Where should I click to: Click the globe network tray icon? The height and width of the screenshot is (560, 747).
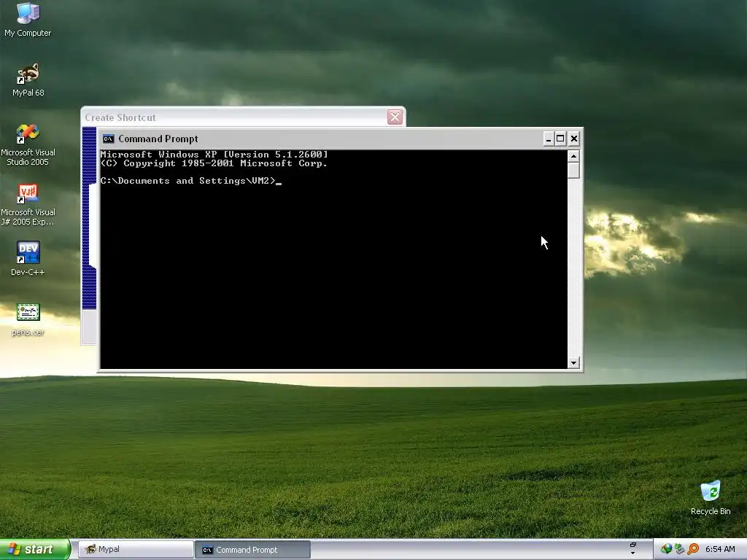pyautogui.click(x=666, y=549)
